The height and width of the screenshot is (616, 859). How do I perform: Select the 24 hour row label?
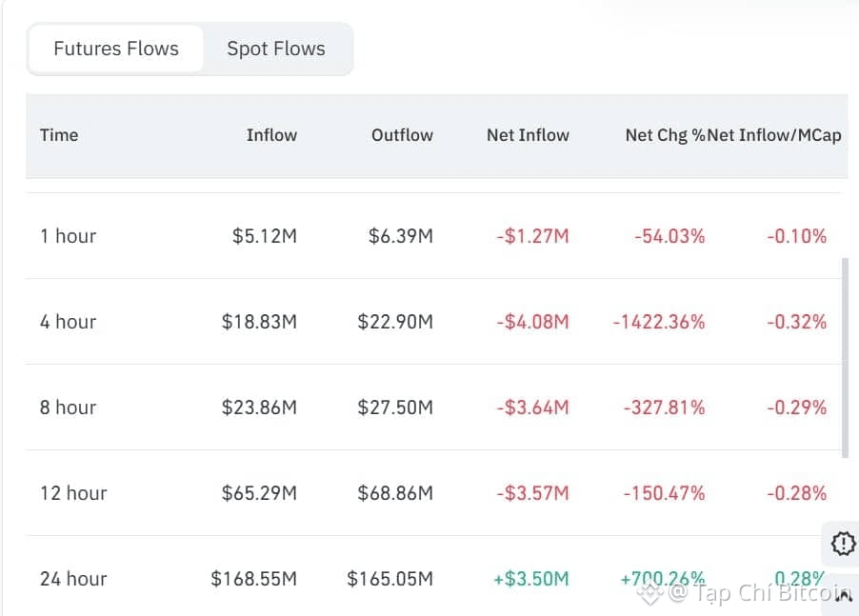[73, 579]
